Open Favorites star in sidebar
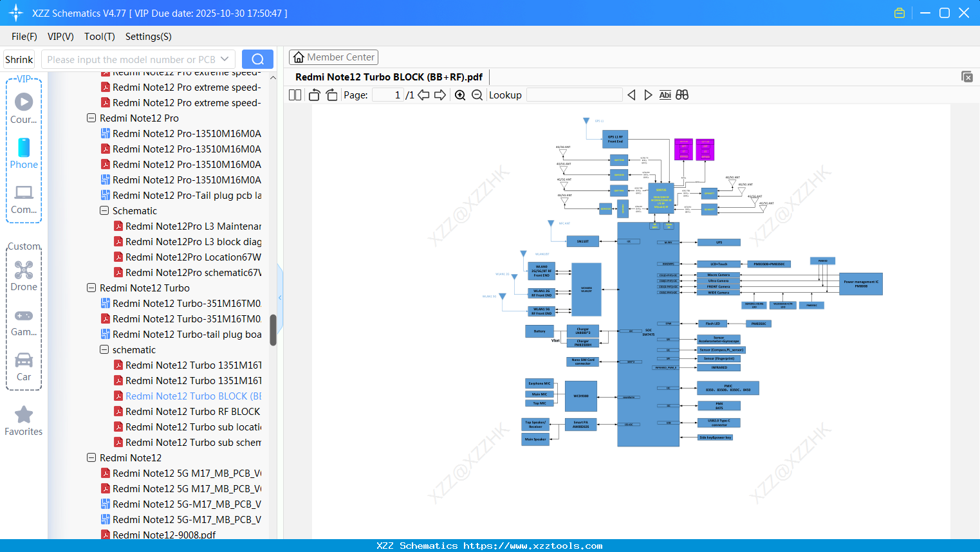The width and height of the screenshot is (980, 552). [24, 421]
